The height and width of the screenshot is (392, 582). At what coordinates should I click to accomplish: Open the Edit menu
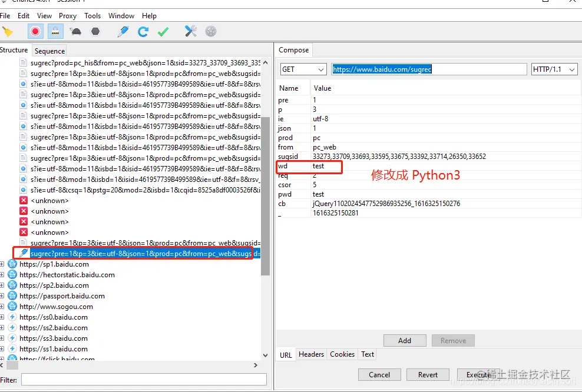tap(24, 15)
